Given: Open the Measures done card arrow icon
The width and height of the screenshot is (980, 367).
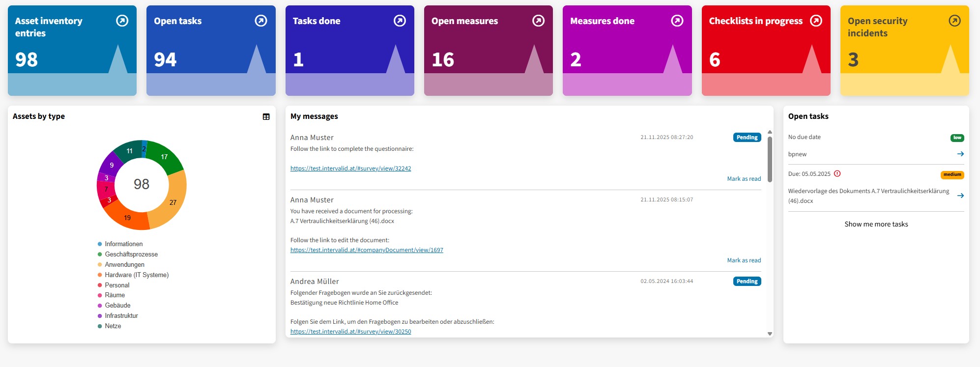Looking at the screenshot, I should click(x=677, y=21).
